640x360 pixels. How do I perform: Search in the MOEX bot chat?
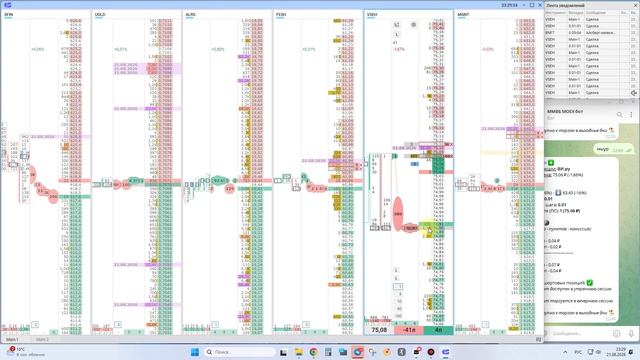pos(620,115)
